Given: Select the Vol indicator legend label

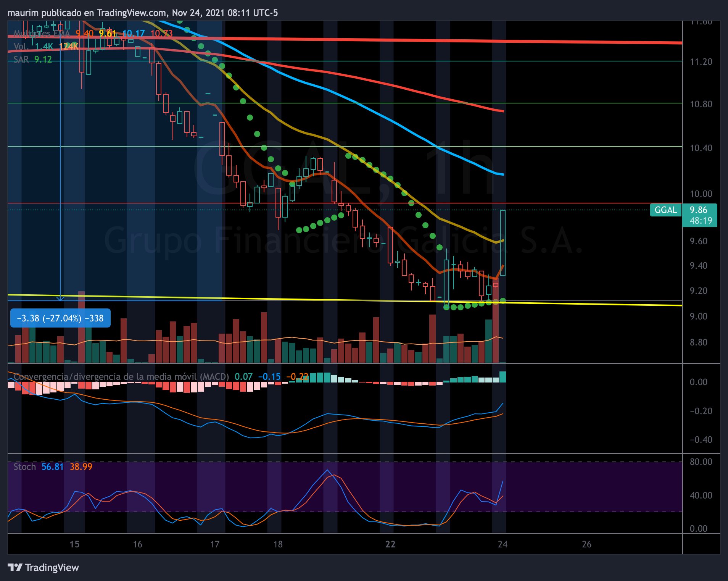Looking at the screenshot, I should [21, 47].
